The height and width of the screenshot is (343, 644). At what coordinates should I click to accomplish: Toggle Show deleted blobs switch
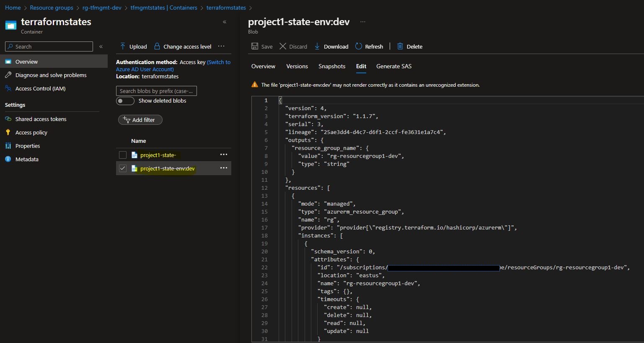click(125, 101)
